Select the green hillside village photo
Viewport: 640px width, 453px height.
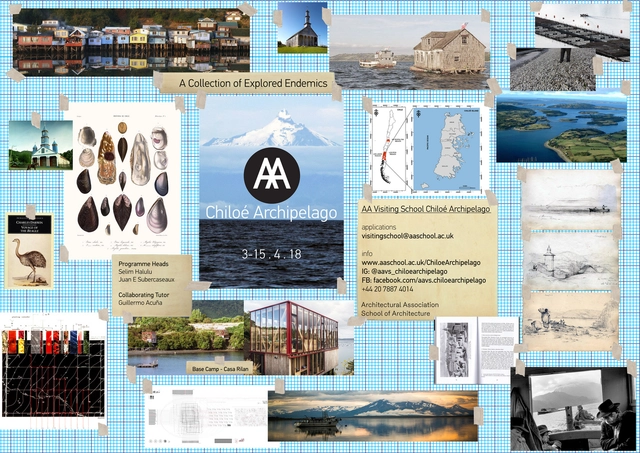coord(186,338)
